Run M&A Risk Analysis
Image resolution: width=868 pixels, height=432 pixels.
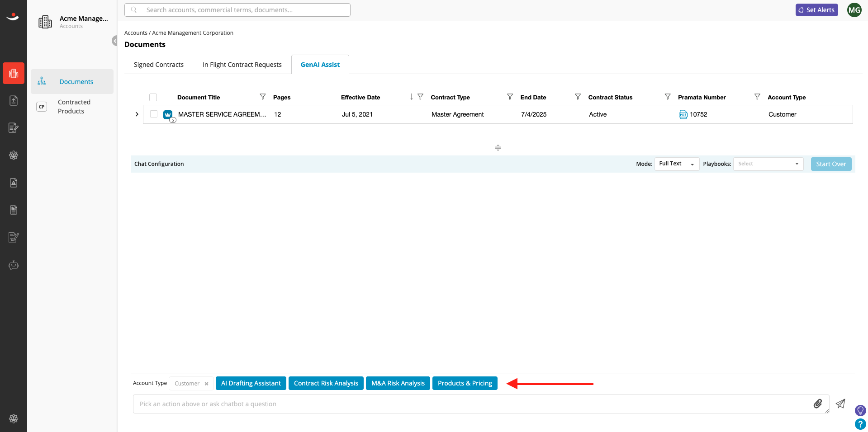tap(398, 383)
